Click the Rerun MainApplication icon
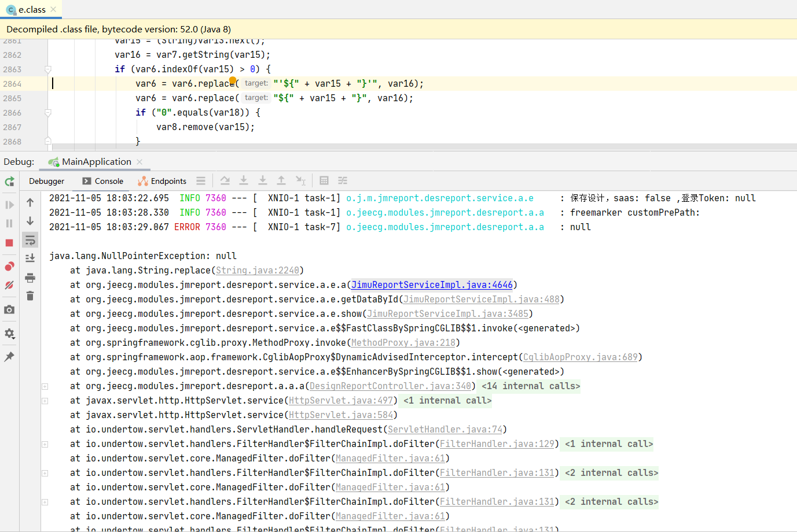This screenshot has width=797, height=532. [x=9, y=182]
